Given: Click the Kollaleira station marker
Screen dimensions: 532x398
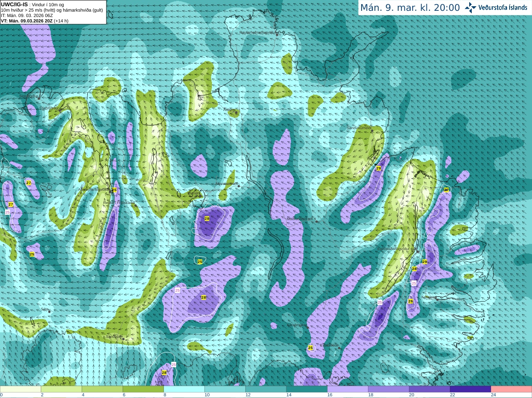Looking at the screenshot, I should pyautogui.click(x=437, y=299).
